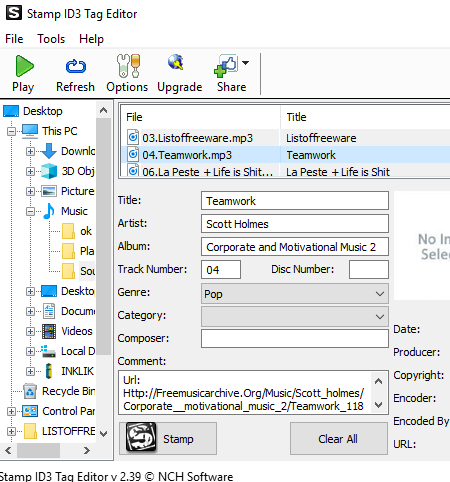Screen dimensions: 450x482
Task: Expand the Control Panel tree node
Action: tap(11, 411)
